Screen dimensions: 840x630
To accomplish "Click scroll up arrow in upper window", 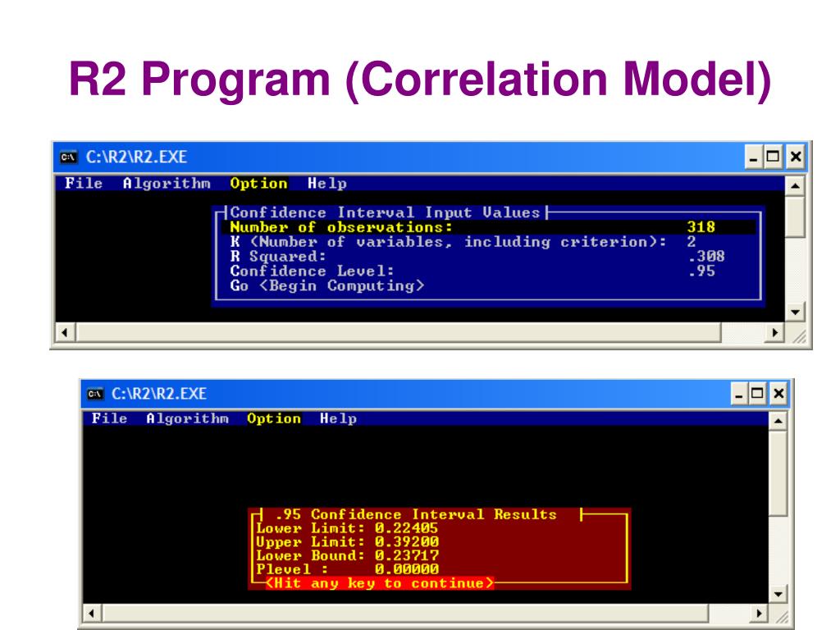I will click(795, 186).
